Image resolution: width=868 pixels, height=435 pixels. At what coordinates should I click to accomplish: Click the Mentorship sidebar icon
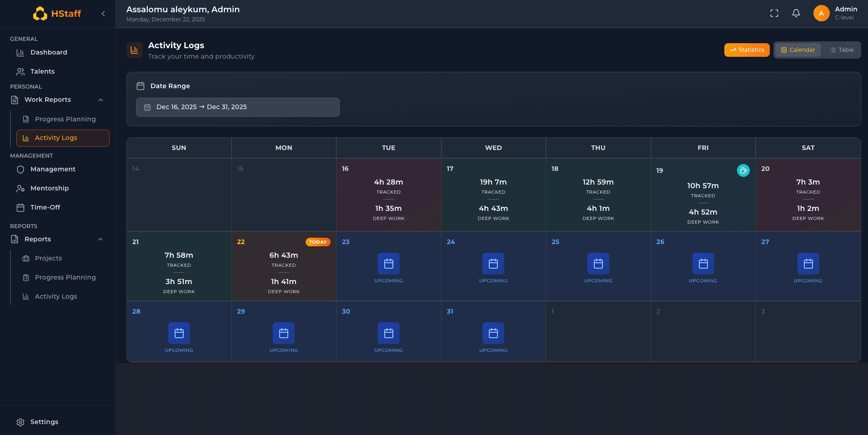[20, 188]
